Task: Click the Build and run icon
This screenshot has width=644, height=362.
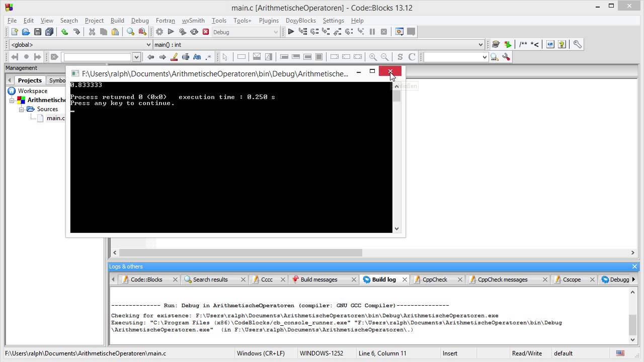Action: click(182, 32)
